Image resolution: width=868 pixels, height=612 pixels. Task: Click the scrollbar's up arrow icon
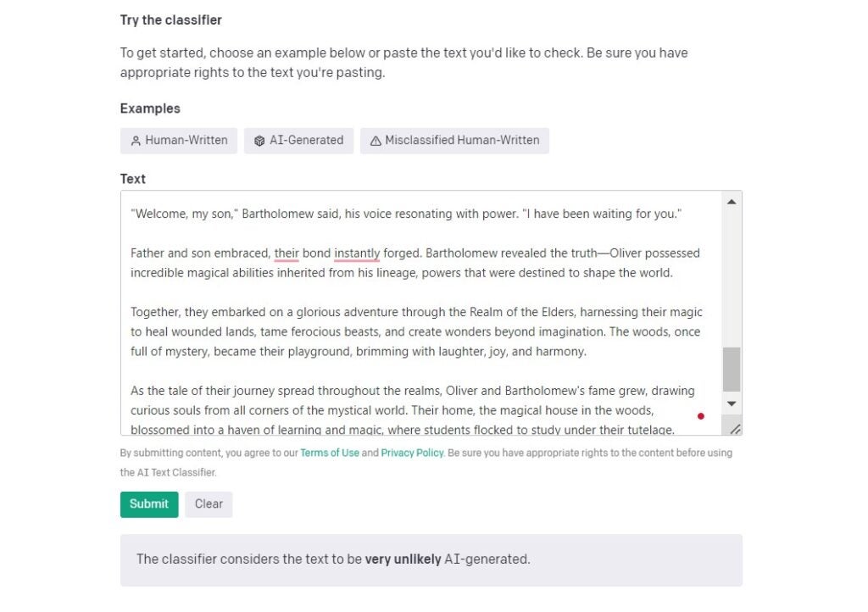click(732, 201)
